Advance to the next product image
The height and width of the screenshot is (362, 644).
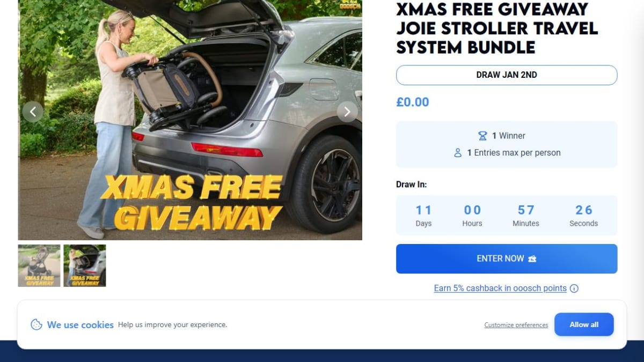tap(347, 112)
